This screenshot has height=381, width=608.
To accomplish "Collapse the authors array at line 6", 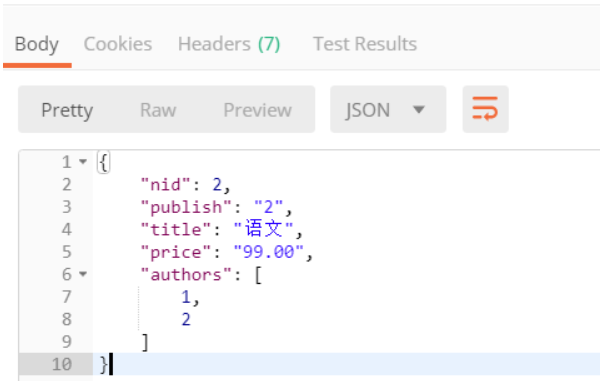I will pyautogui.click(x=83, y=274).
